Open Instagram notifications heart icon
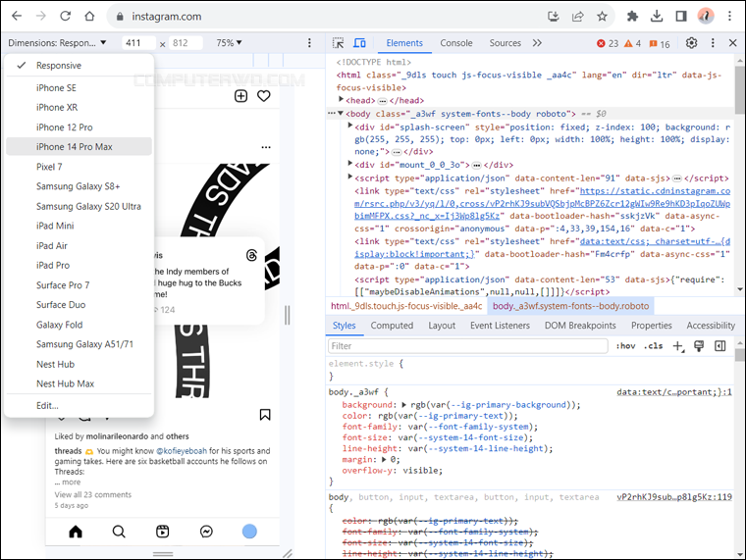 (x=264, y=96)
